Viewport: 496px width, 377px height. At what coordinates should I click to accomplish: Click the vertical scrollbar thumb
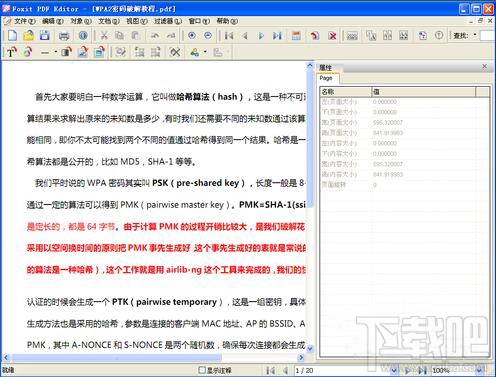[x=310, y=139]
